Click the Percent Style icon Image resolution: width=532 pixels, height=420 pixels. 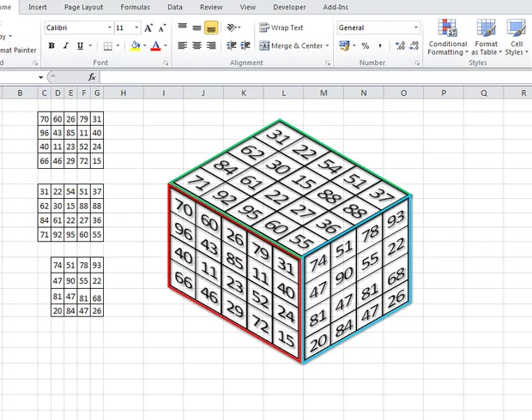coord(365,45)
